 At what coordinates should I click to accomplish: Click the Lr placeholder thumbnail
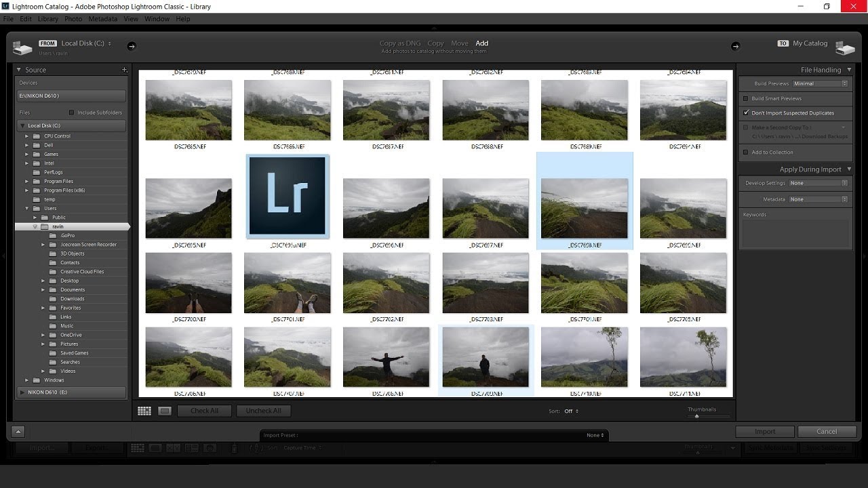pyautogui.click(x=288, y=196)
